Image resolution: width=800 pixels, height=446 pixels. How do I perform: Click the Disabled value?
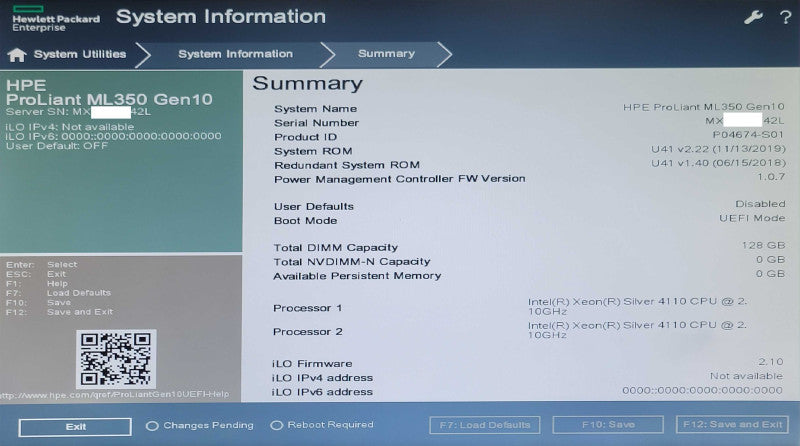tap(760, 204)
